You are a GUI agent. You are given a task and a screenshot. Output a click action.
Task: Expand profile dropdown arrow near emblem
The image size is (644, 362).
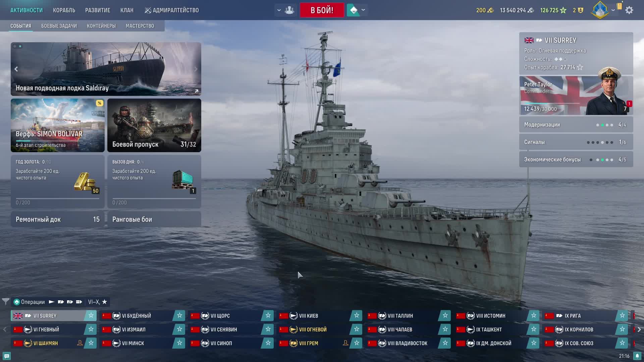pos(613,10)
